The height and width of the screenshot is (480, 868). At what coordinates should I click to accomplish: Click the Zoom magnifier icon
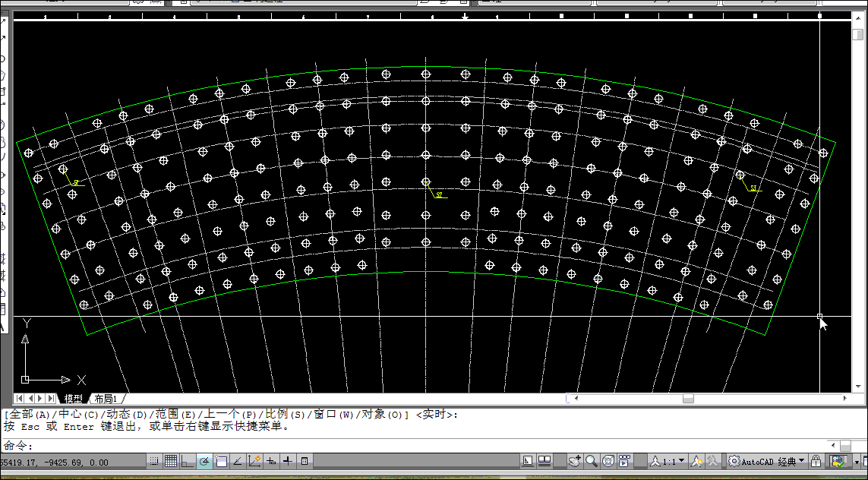pyautogui.click(x=591, y=461)
